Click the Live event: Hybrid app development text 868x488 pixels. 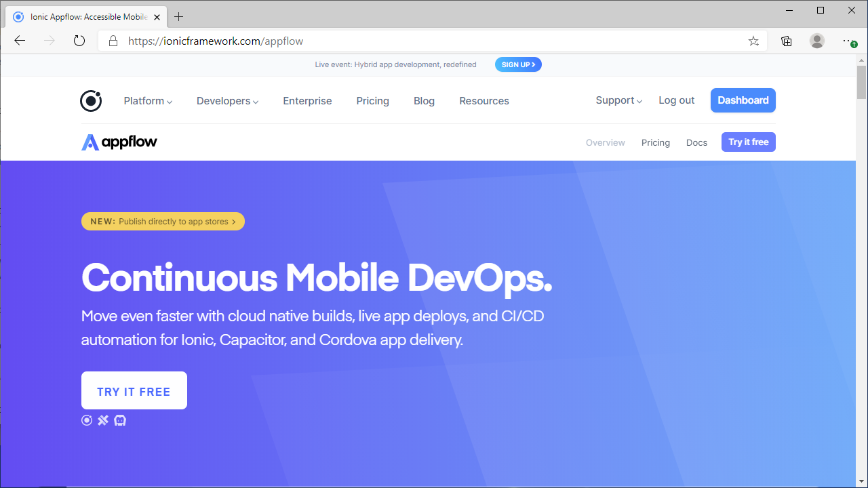click(396, 64)
